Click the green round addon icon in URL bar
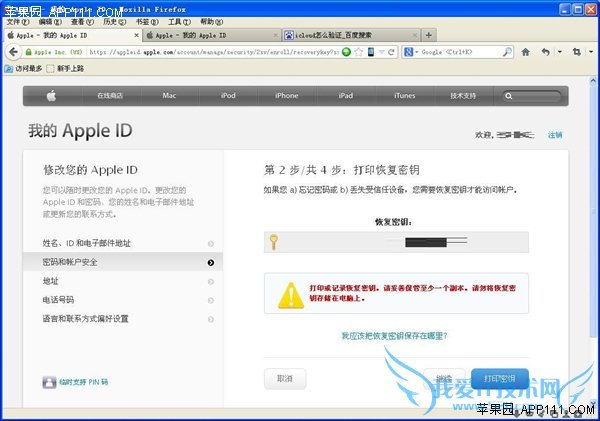 pos(346,52)
